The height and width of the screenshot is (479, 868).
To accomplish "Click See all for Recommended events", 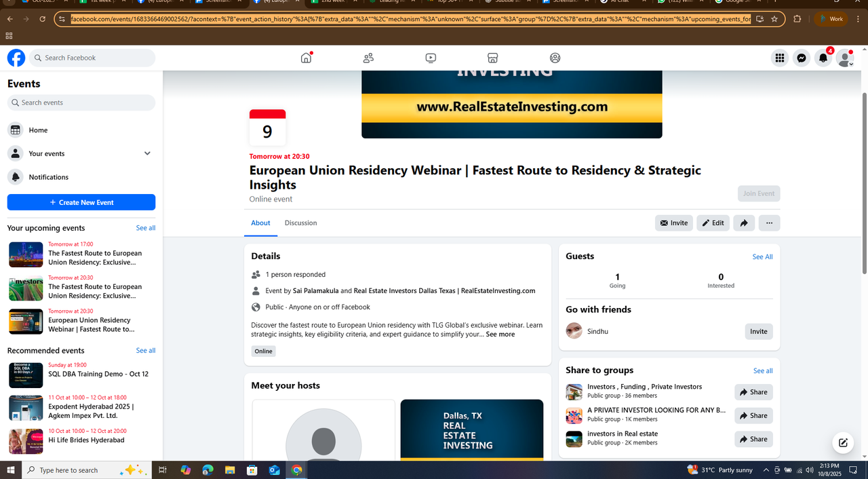I will pyautogui.click(x=146, y=351).
